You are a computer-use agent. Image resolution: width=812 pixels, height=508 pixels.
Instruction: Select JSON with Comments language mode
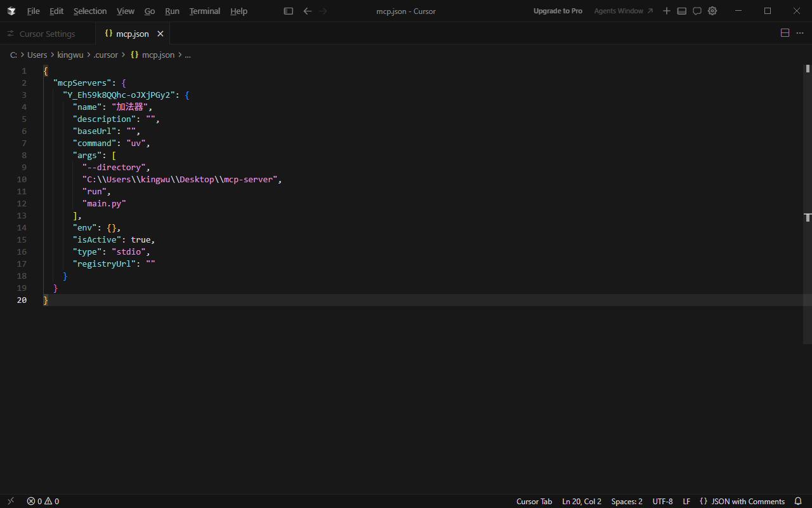748,501
